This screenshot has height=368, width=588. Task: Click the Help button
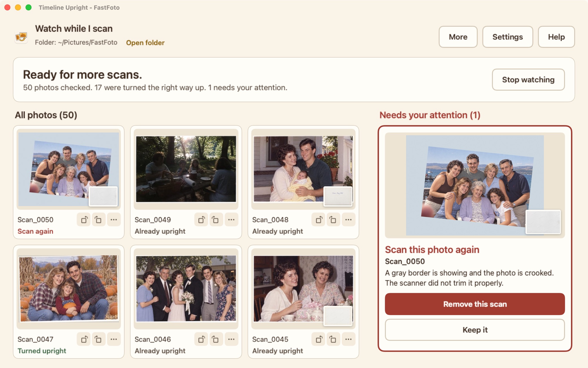coord(556,37)
